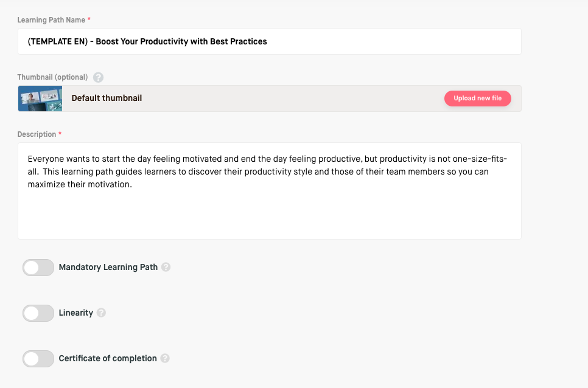The height and width of the screenshot is (388, 588).
Task: Click the Certificate of completion help icon
Action: pos(165,358)
